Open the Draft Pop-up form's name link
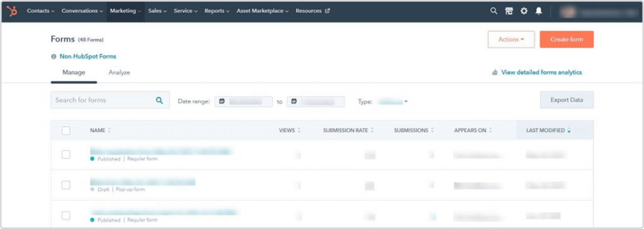 click(x=143, y=182)
